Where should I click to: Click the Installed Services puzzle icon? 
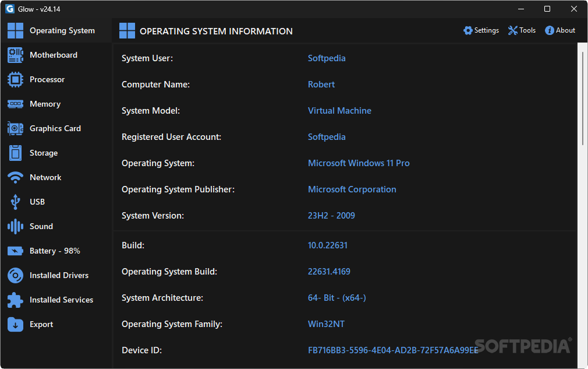(x=15, y=300)
